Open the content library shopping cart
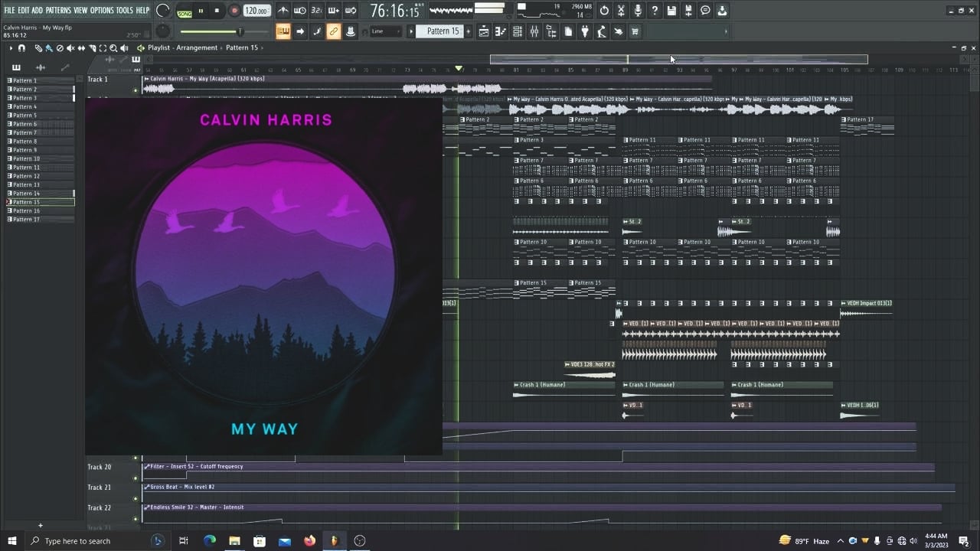This screenshot has height=551, width=980. 635,31
